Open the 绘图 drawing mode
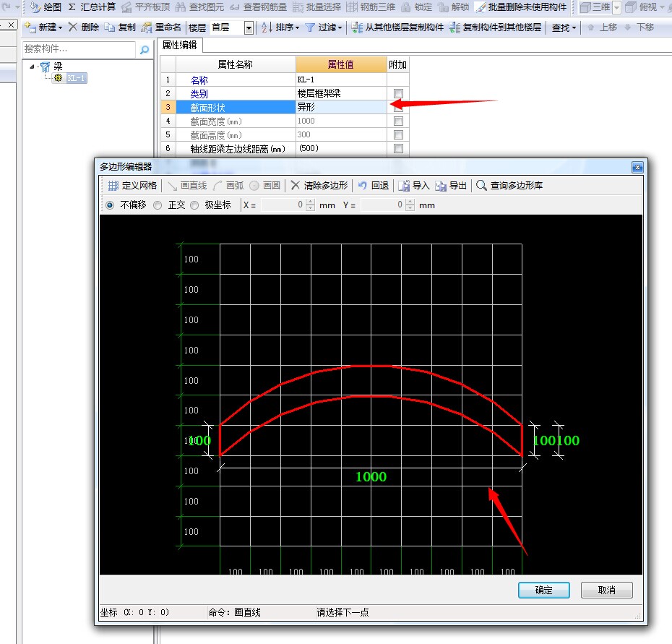Viewport: 672px width, 644px height. 46,7
